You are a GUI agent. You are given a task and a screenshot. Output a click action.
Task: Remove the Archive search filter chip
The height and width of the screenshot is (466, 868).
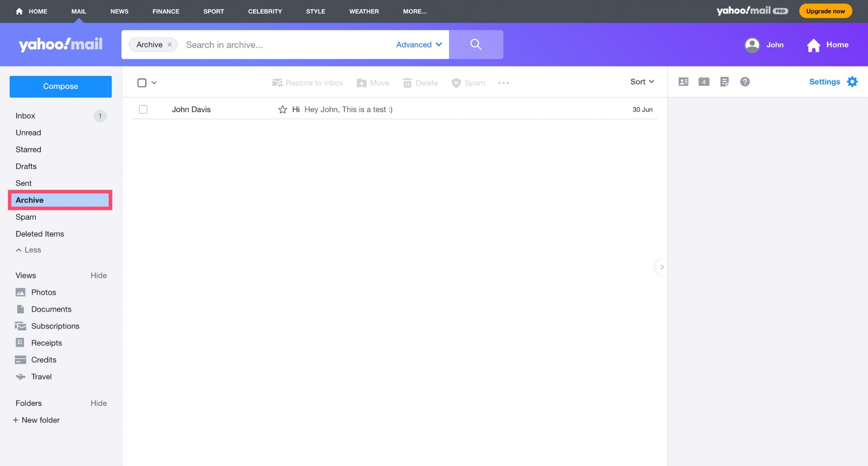coord(169,45)
